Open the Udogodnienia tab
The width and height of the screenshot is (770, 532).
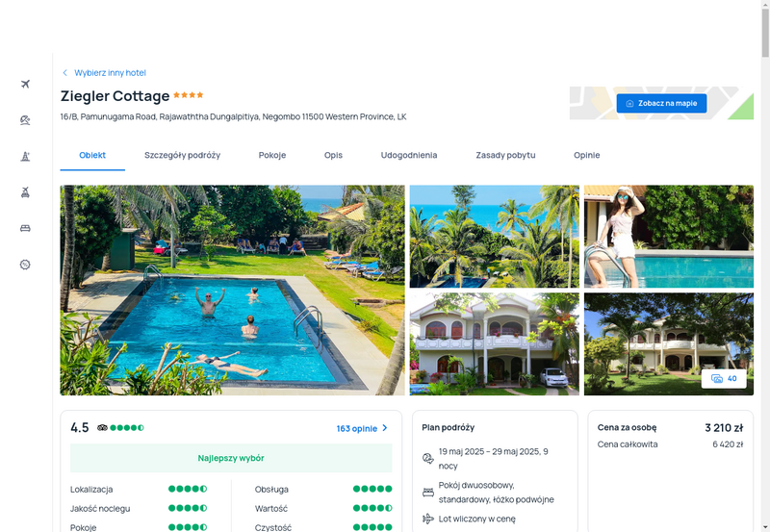(409, 155)
